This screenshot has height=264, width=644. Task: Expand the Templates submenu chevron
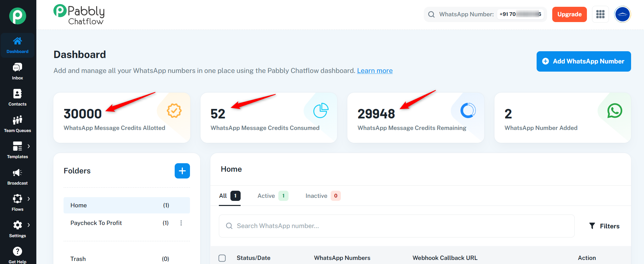[29, 146]
